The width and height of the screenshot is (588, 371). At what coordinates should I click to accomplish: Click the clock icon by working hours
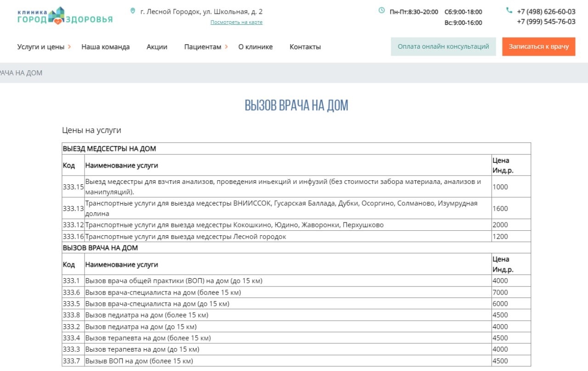coord(381,11)
